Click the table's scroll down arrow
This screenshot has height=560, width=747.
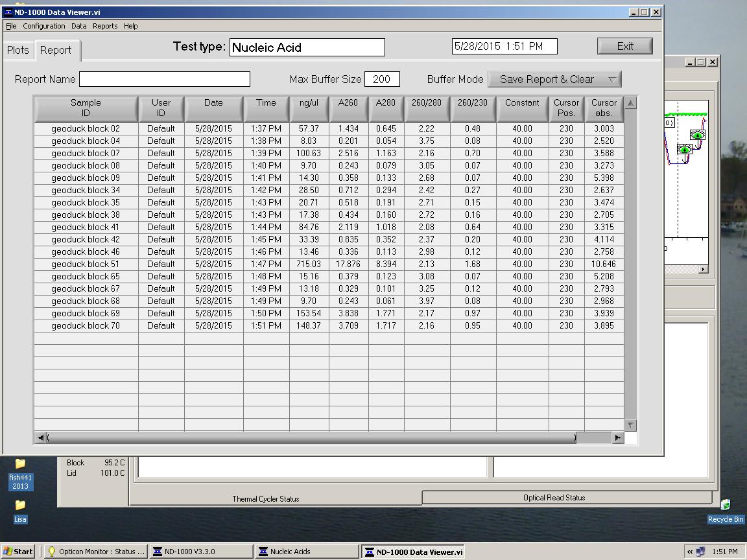(x=630, y=425)
